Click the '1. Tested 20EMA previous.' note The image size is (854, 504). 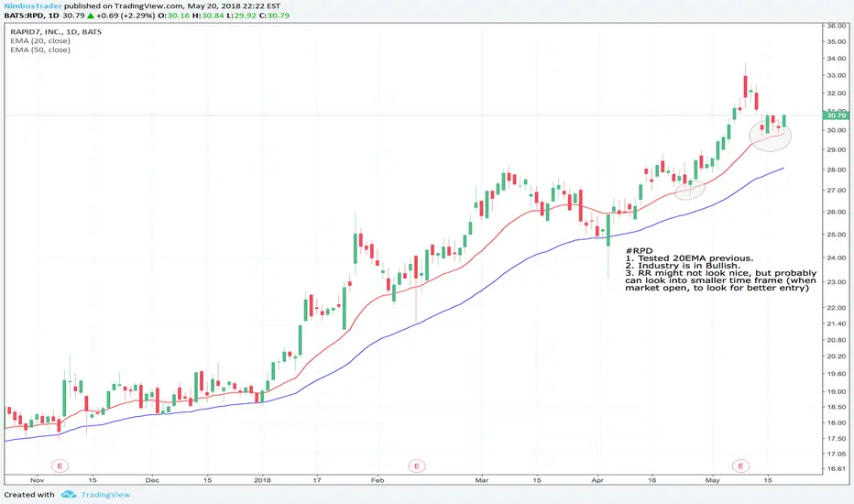pos(689,258)
